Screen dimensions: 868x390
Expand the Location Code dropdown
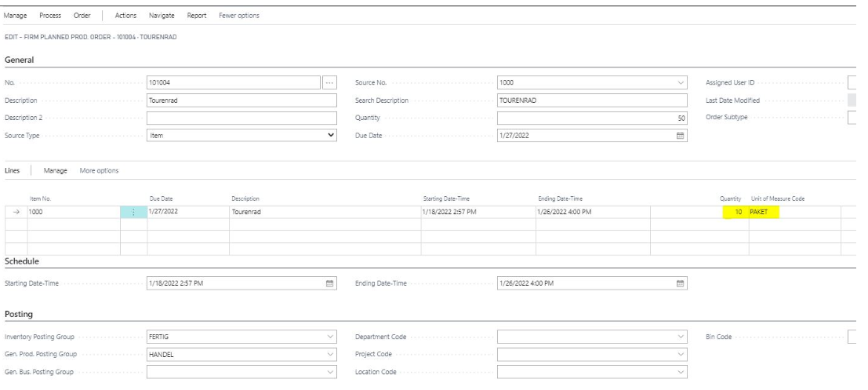(681, 371)
